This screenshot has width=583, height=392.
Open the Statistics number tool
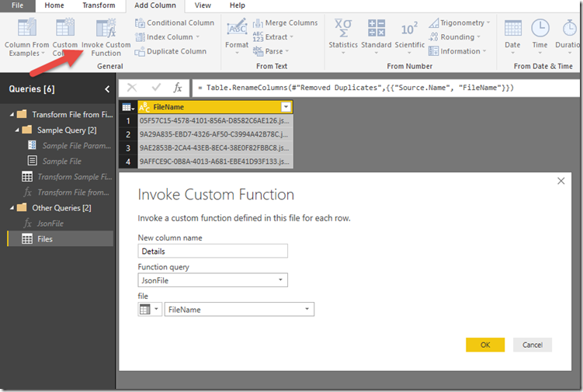[x=342, y=29]
